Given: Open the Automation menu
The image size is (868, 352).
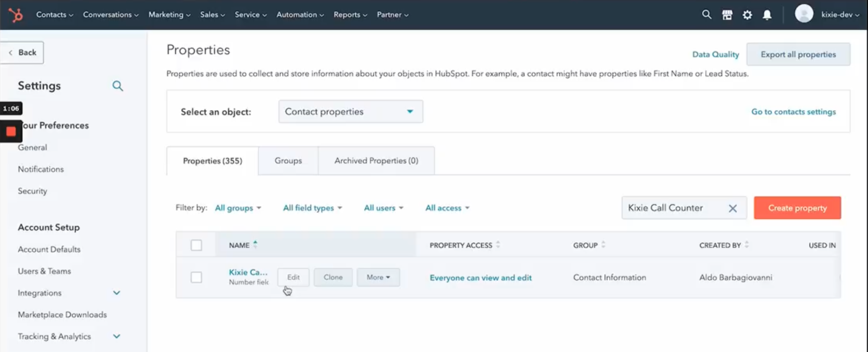Looking at the screenshot, I should (x=300, y=15).
